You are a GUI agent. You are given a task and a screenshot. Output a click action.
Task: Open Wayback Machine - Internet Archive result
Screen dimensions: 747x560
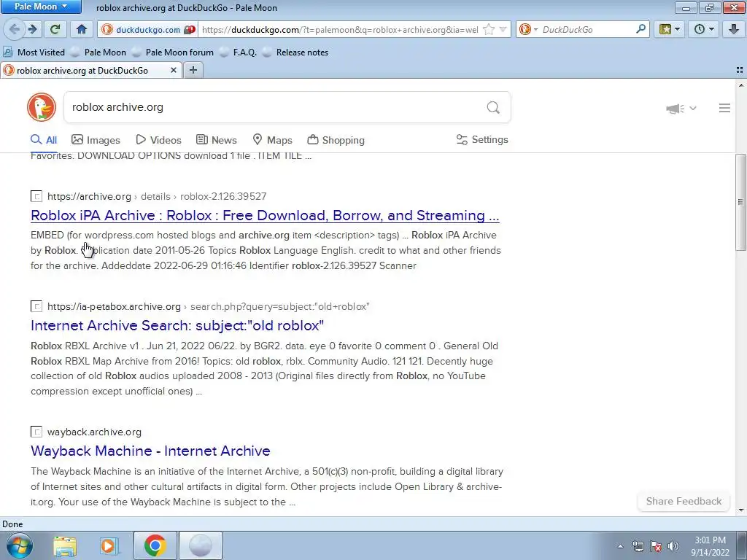coord(150,451)
